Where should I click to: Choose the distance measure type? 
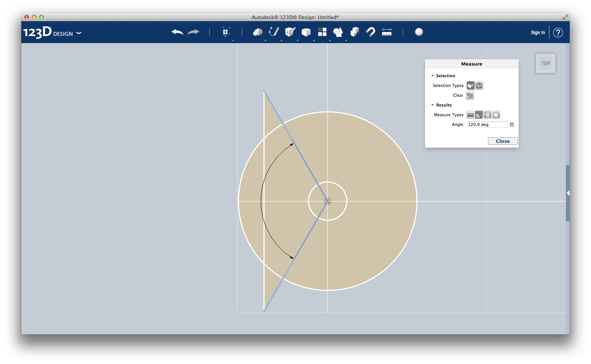pos(470,115)
